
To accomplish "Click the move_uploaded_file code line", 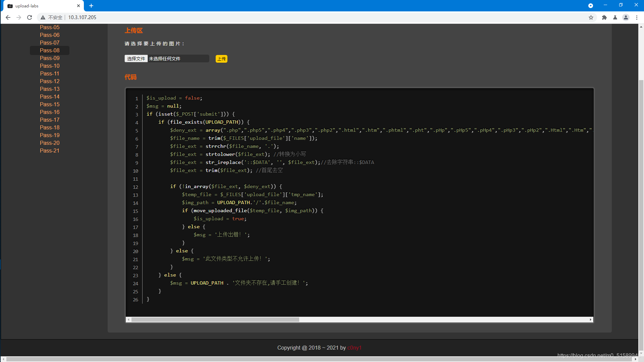I will (x=253, y=210).
